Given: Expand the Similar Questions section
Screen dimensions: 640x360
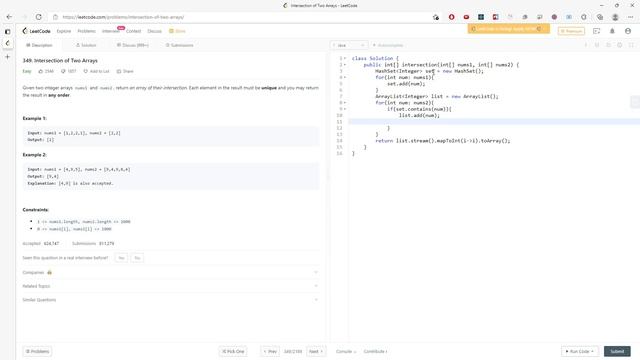Looking at the screenshot, I should click(x=170, y=300).
